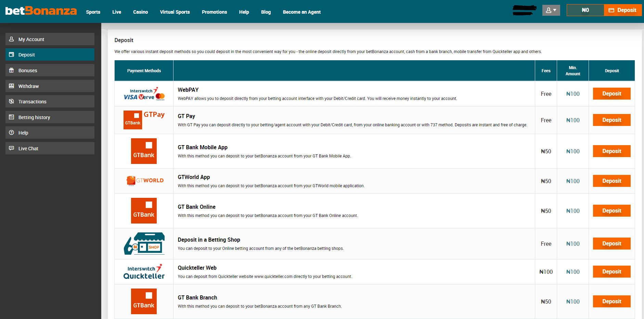Click the GT Bank Branch title
The width and height of the screenshot is (644, 319).
[x=197, y=297]
